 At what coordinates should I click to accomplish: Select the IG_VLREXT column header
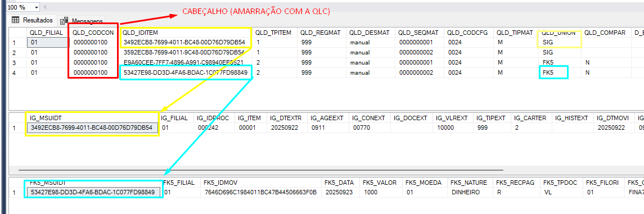coord(453,117)
